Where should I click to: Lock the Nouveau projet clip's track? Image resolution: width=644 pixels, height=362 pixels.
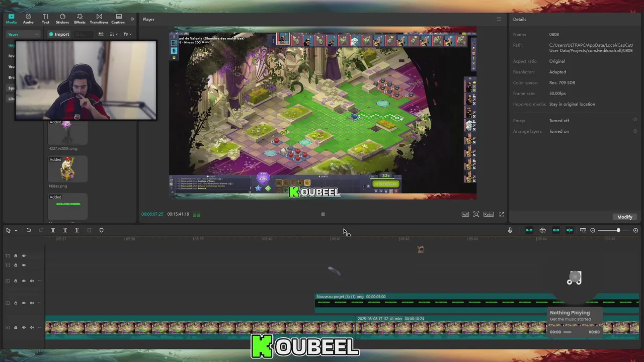pyautogui.click(x=16, y=303)
